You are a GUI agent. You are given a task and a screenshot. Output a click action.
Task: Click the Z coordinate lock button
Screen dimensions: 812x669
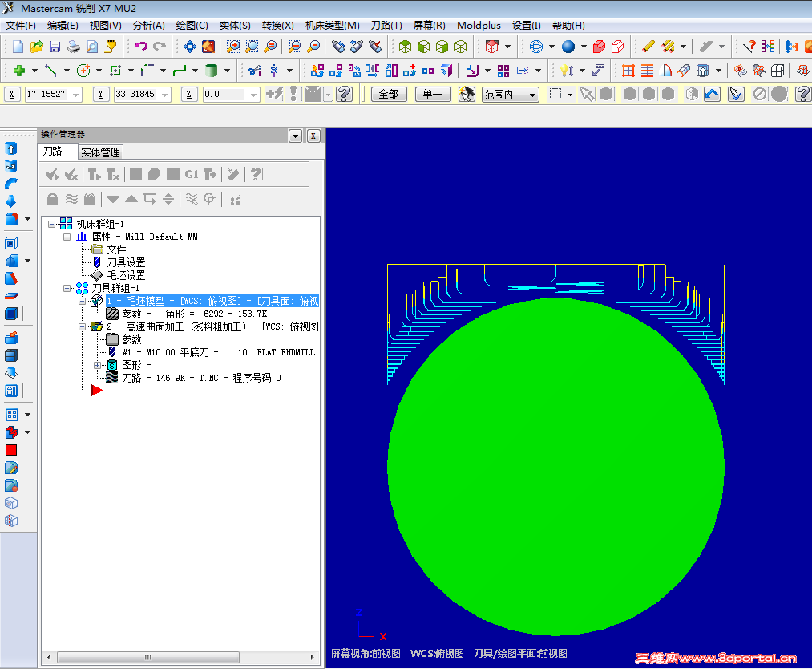(x=189, y=95)
